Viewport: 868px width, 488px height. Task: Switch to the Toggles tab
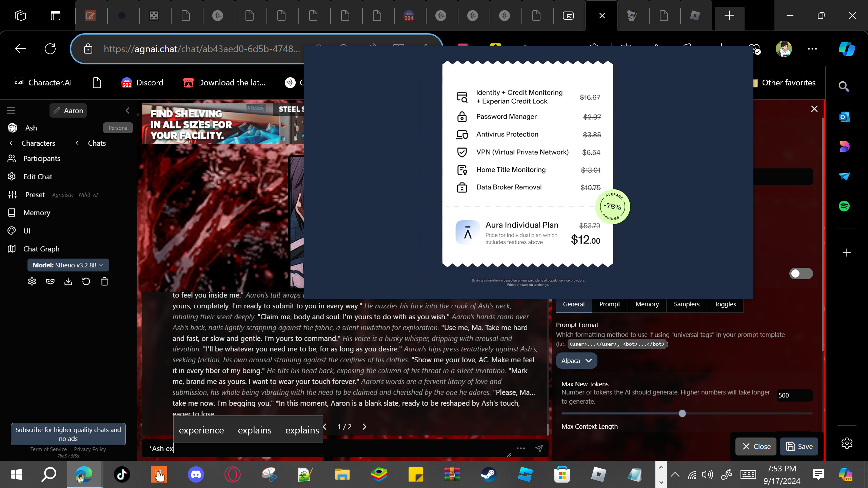click(725, 304)
